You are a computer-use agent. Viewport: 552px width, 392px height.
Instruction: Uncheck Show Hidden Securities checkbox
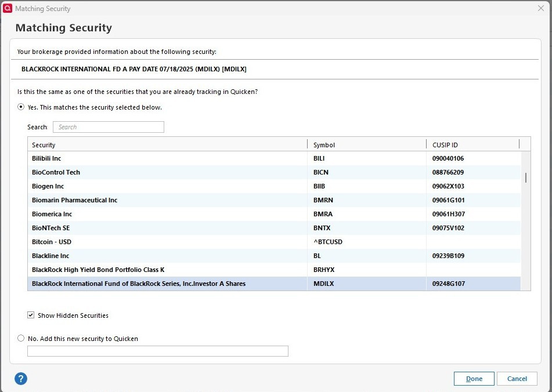[31, 315]
